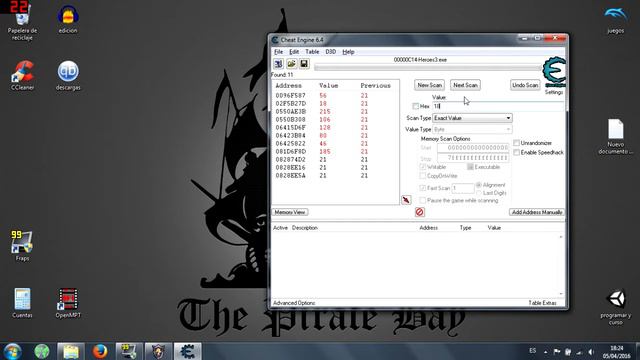Open the juegos dolphin desktop icon

point(616,20)
